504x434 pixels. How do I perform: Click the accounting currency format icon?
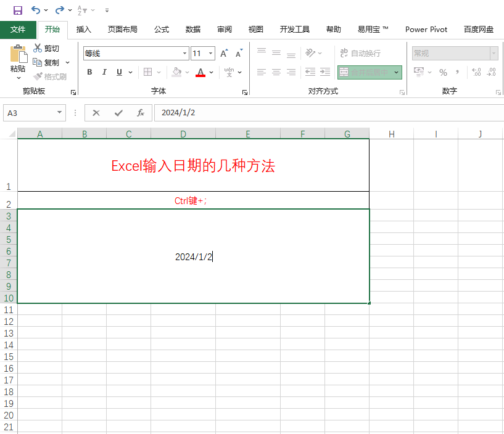(x=419, y=72)
